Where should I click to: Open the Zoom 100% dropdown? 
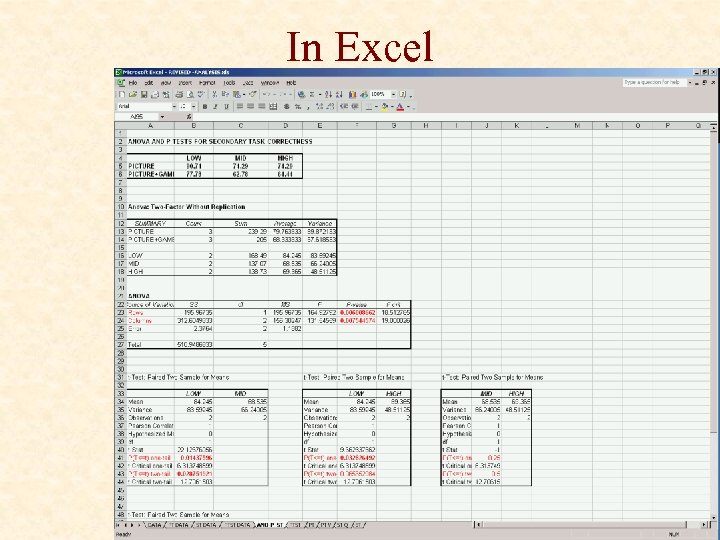[393, 94]
